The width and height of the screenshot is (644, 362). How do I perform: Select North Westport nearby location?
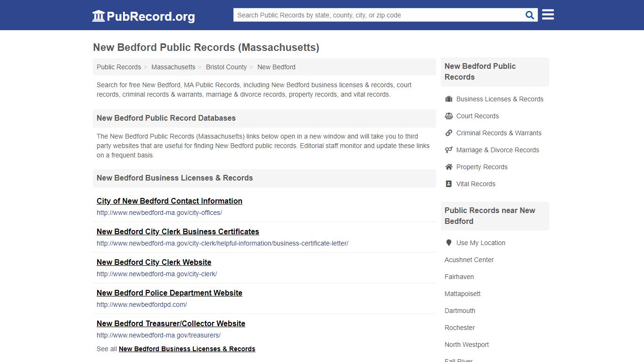pyautogui.click(x=467, y=345)
